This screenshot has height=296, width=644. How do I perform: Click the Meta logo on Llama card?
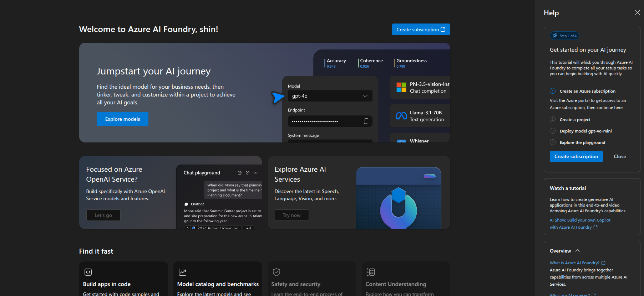pyautogui.click(x=401, y=116)
